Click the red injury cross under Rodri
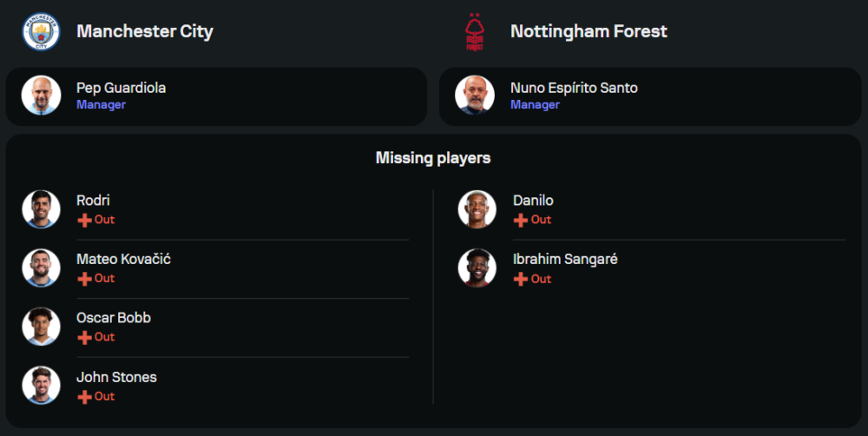868x436 pixels. [x=84, y=221]
